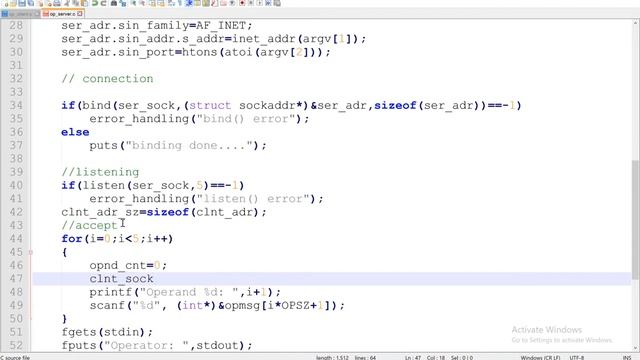Start macro recording with red dot icon
The height and width of the screenshot is (360, 640).
click(x=242, y=3)
